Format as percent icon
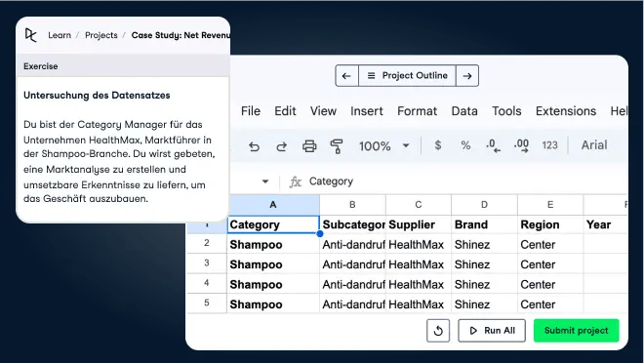The image size is (644, 363). click(x=465, y=145)
